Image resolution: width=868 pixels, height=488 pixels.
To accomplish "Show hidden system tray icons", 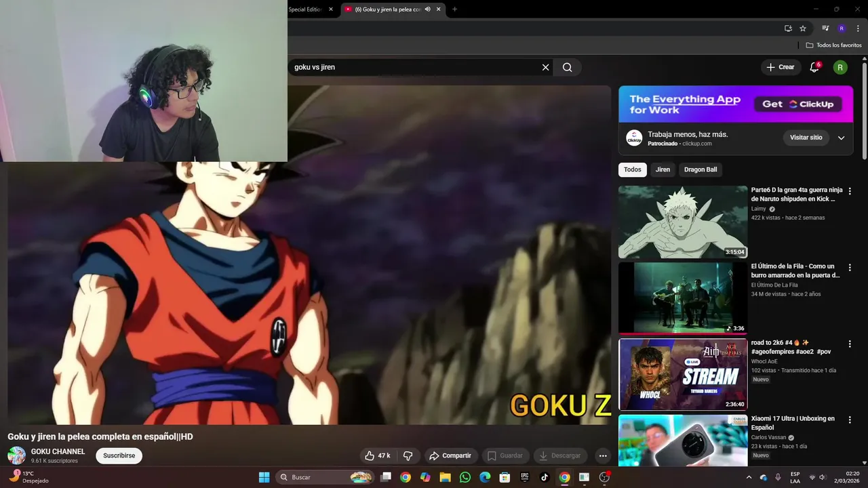I will coord(749,477).
